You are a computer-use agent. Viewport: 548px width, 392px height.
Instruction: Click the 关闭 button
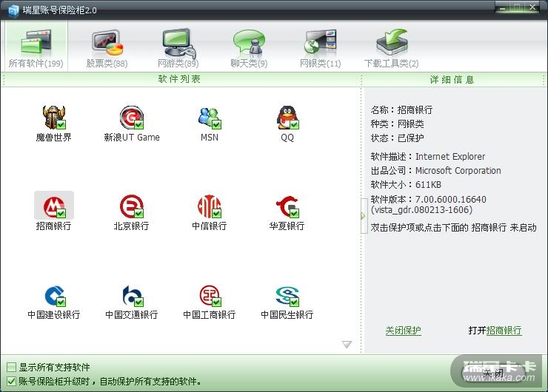coord(493,374)
